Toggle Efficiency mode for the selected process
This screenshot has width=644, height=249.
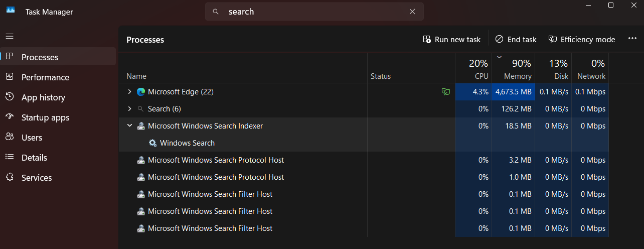pyautogui.click(x=582, y=39)
